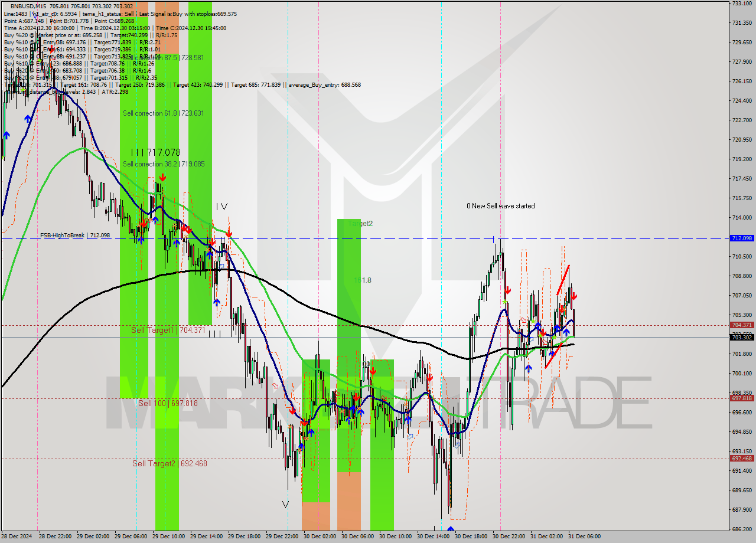Click the red 697.818 price tag on axis
This screenshot has height=543, width=756.
point(741,398)
